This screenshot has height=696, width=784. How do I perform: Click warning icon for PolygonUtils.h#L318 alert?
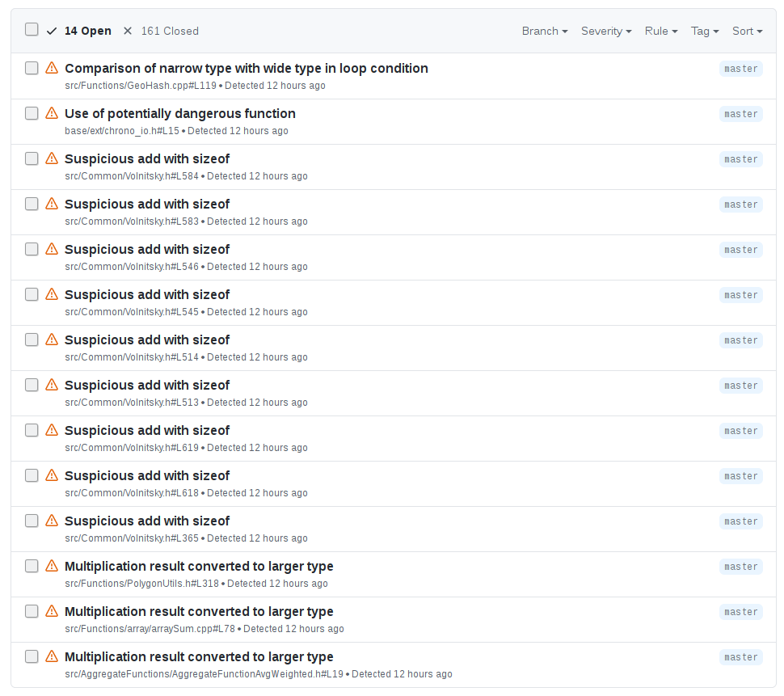tap(52, 566)
